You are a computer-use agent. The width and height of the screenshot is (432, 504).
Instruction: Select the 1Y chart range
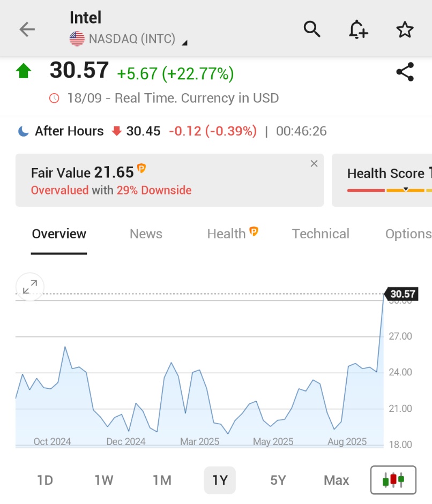(x=220, y=480)
